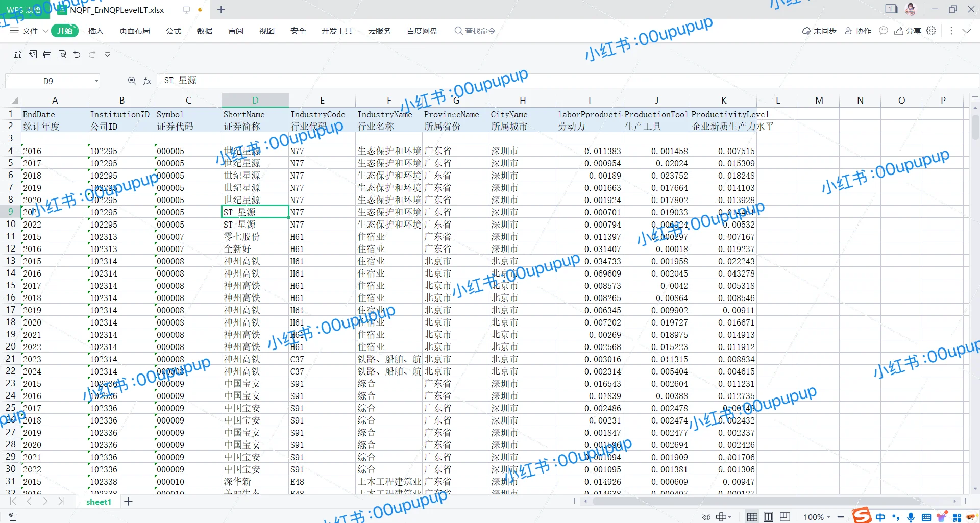Click the Print icon
Image resolution: width=980 pixels, height=523 pixels.
(47, 54)
